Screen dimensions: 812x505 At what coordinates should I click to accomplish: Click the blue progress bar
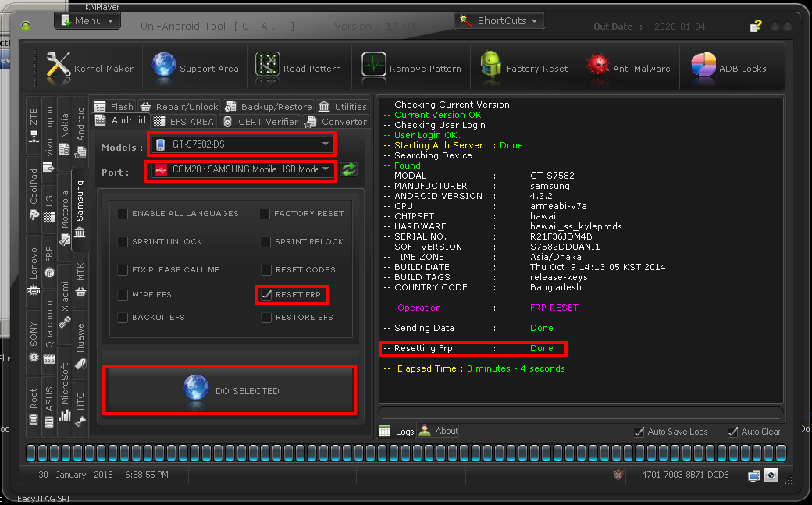tap(406, 453)
